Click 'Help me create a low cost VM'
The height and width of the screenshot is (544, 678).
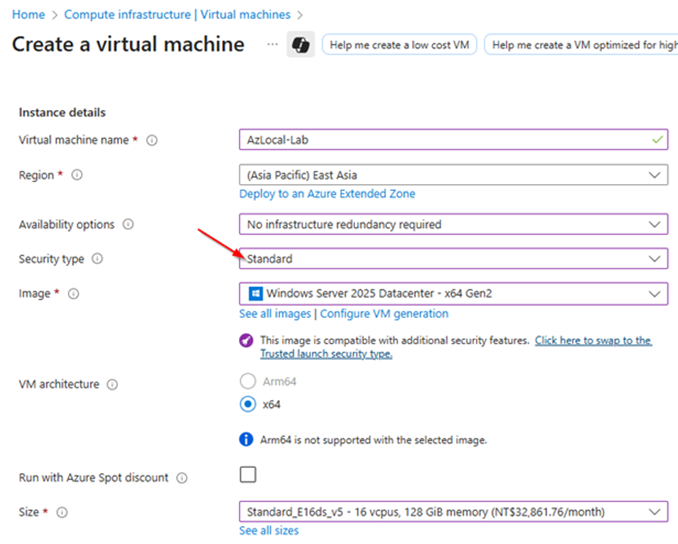[x=399, y=45]
